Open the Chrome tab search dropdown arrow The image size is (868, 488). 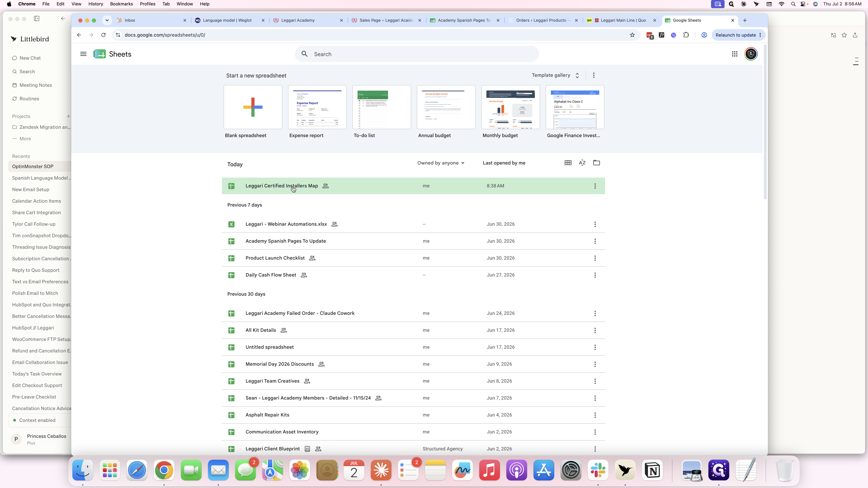pyautogui.click(x=107, y=20)
